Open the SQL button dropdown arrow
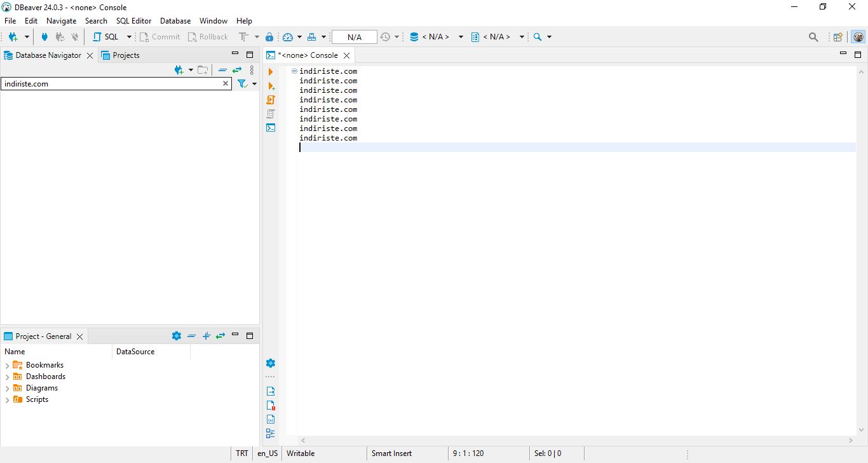Image resolution: width=868 pixels, height=463 pixels. point(129,37)
